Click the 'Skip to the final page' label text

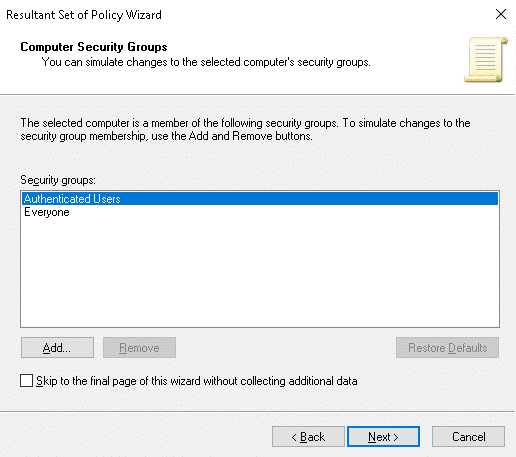point(197,381)
